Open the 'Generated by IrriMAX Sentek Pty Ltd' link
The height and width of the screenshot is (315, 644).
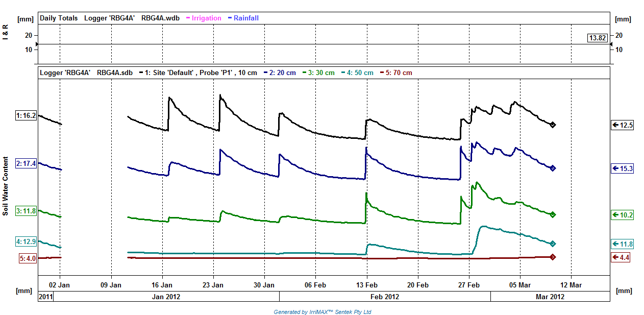click(323, 312)
